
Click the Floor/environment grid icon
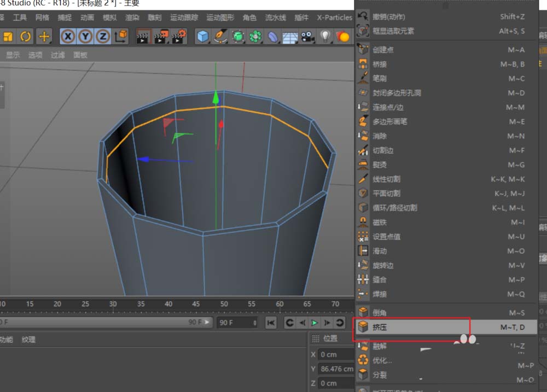coord(290,37)
